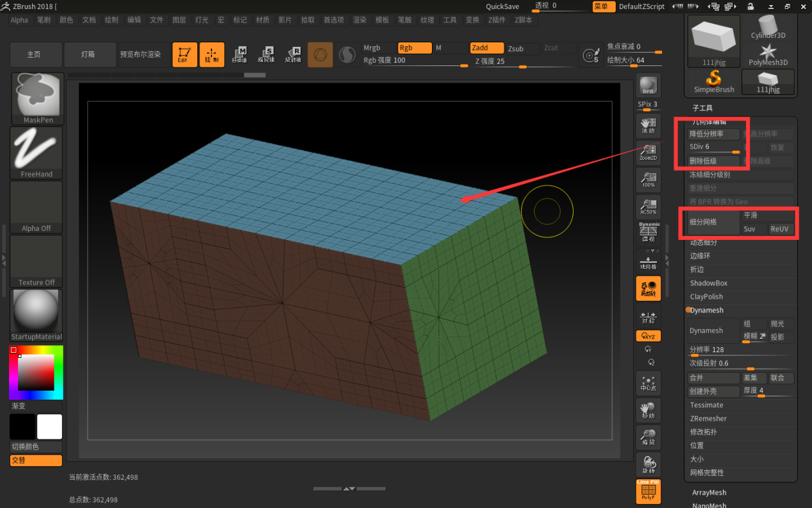Click the Scroll (滚动) hand icon
812x508 pixels.
pyautogui.click(x=648, y=126)
